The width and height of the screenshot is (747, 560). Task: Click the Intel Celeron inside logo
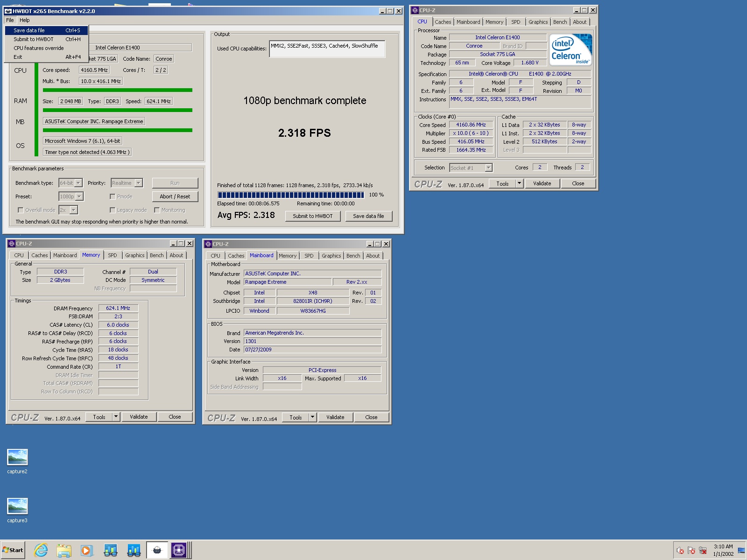click(571, 49)
